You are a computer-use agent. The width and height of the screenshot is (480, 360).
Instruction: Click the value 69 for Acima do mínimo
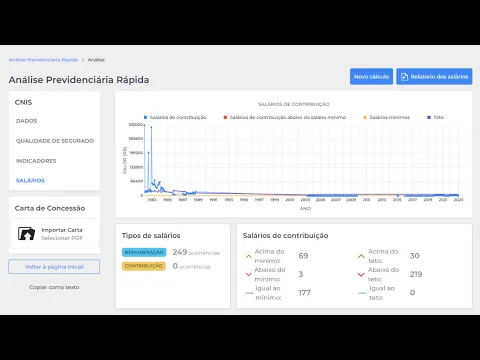pos(303,256)
